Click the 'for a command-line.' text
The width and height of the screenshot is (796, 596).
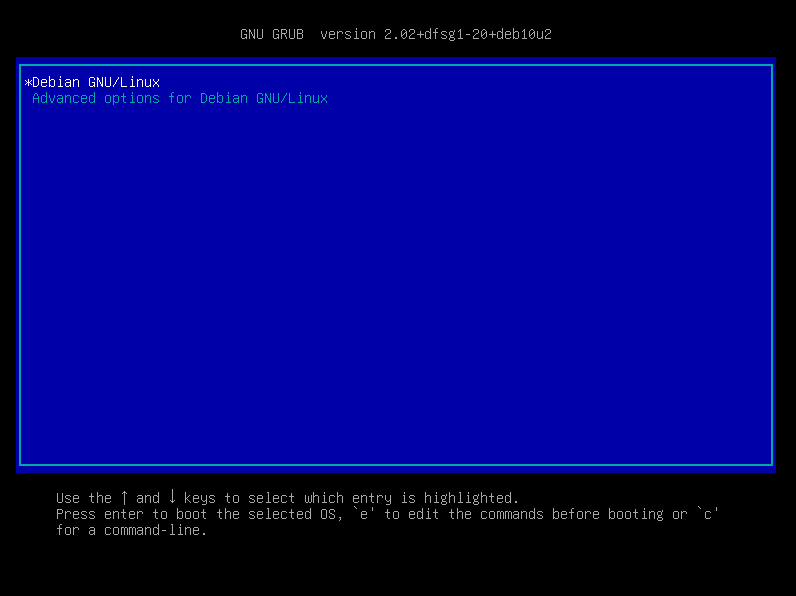pos(131,531)
